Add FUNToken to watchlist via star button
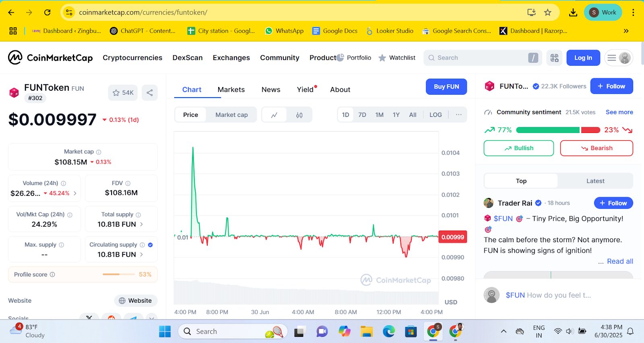Screen dimensions: 644x343 click(x=123, y=93)
